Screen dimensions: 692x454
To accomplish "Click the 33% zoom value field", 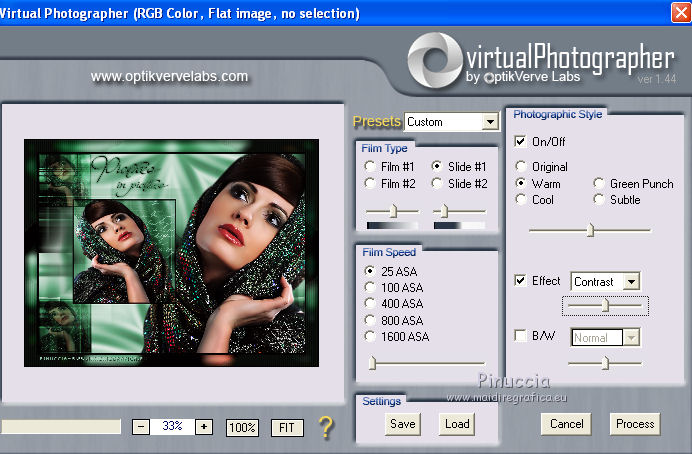I will click(x=172, y=426).
